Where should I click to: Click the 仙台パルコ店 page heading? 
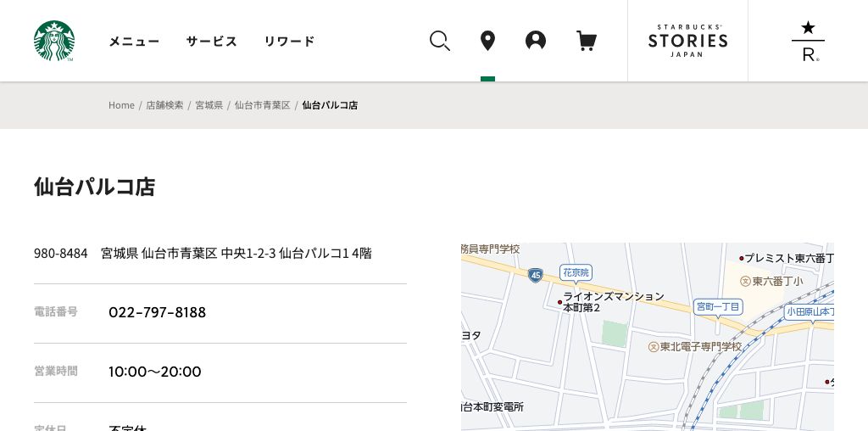point(94,187)
